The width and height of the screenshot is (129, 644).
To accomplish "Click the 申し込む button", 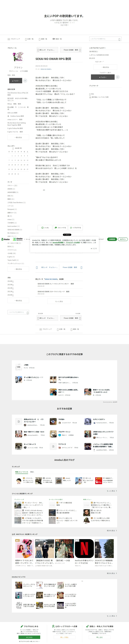I will coord(99,637).
